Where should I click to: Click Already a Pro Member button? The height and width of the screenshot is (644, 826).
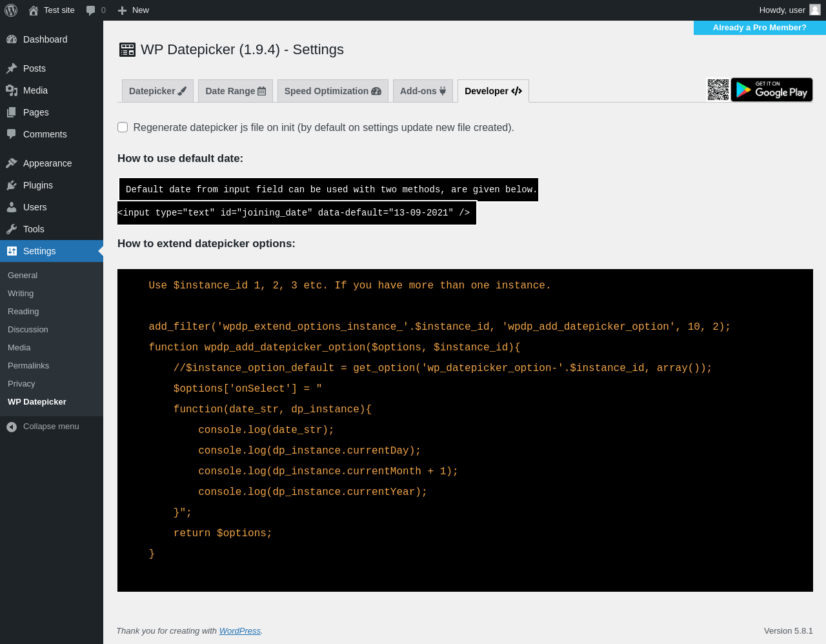click(760, 28)
